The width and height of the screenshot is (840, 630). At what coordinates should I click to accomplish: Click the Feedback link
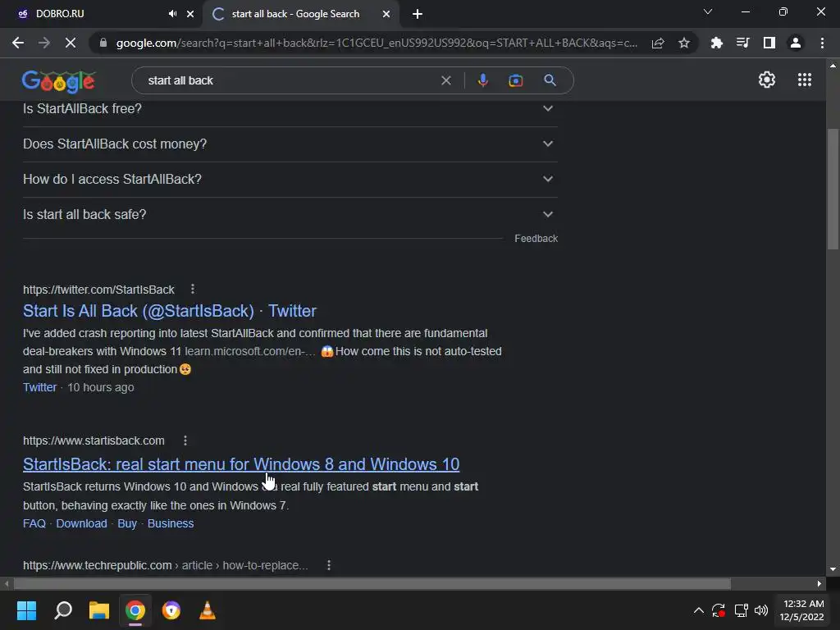[x=536, y=239]
